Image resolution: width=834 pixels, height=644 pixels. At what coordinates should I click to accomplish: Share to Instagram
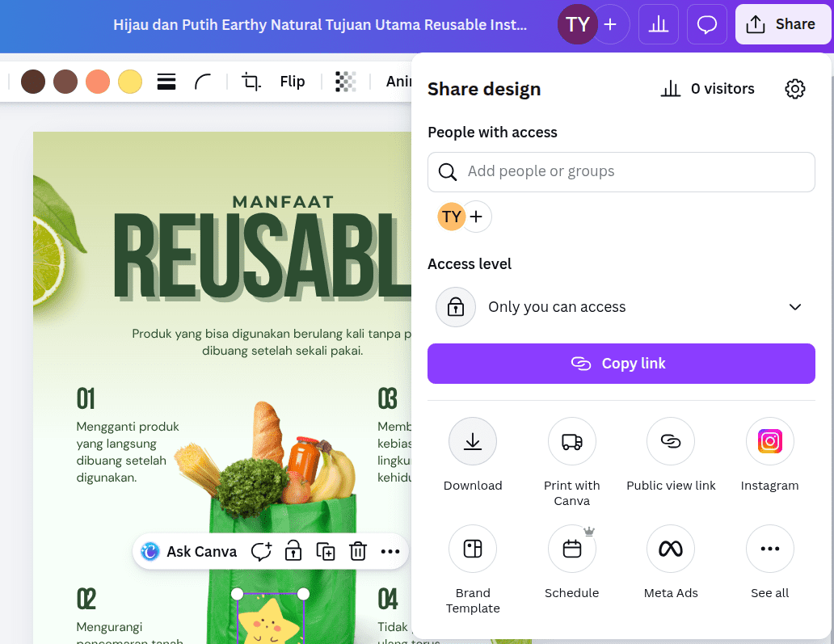(769, 441)
